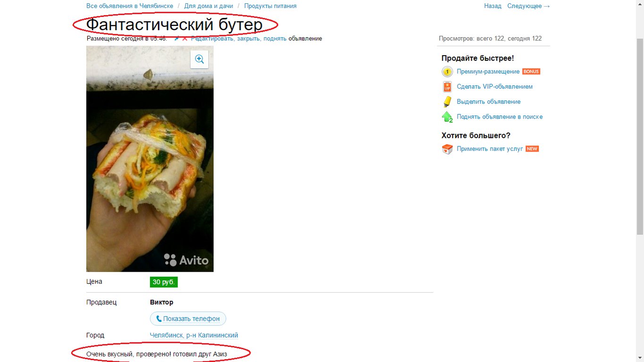Enlarge the sandwich photo
644x362 pixels.
[150, 159]
